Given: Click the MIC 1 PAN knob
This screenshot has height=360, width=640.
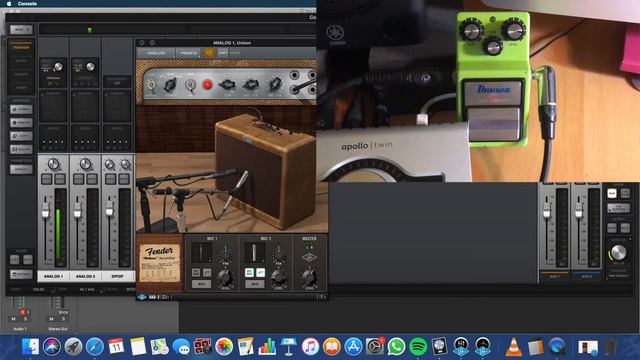Looking at the screenshot, I should 225,255.
